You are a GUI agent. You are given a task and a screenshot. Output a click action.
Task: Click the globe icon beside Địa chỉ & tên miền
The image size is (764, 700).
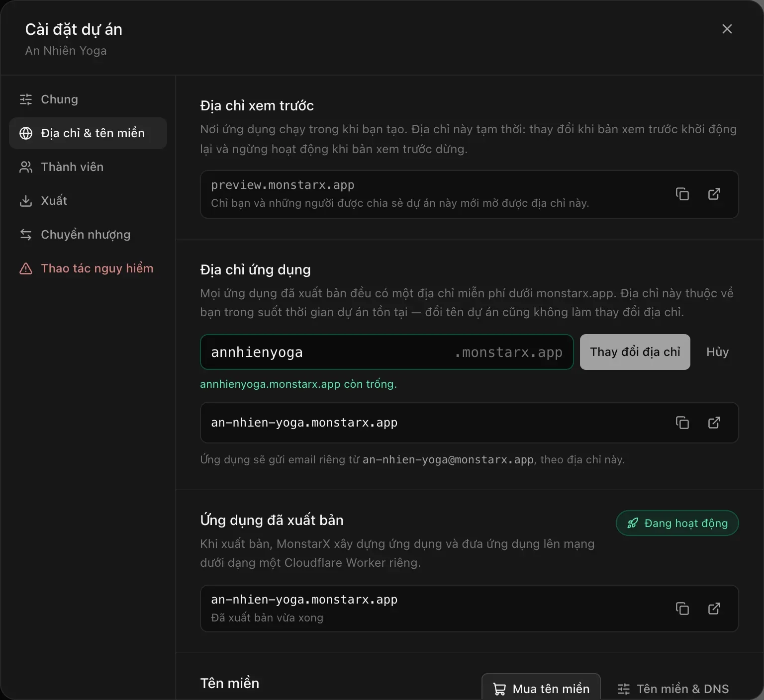(26, 133)
